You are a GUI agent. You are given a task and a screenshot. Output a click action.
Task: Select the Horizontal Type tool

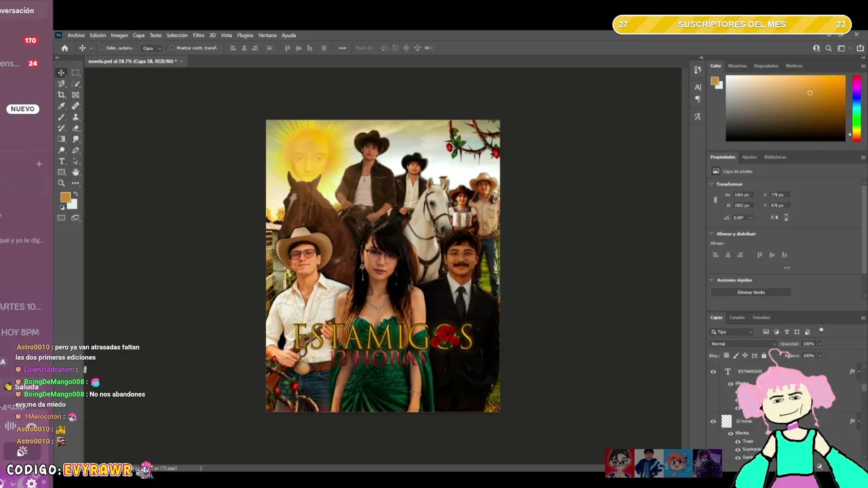click(x=61, y=161)
